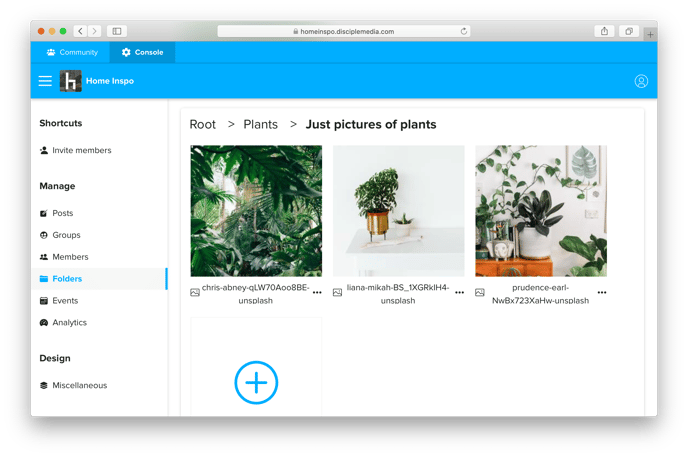
Task: Click image icon beside prudence-earl filename
Action: point(480,293)
